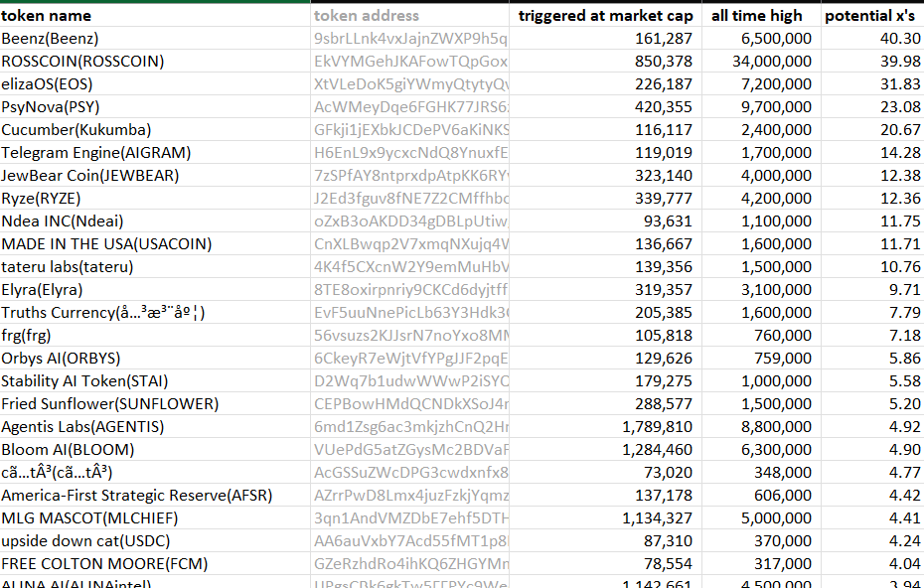924x588 pixels.
Task: Click address starting with XtVLeDoK5giYWmy
Action: (409, 84)
